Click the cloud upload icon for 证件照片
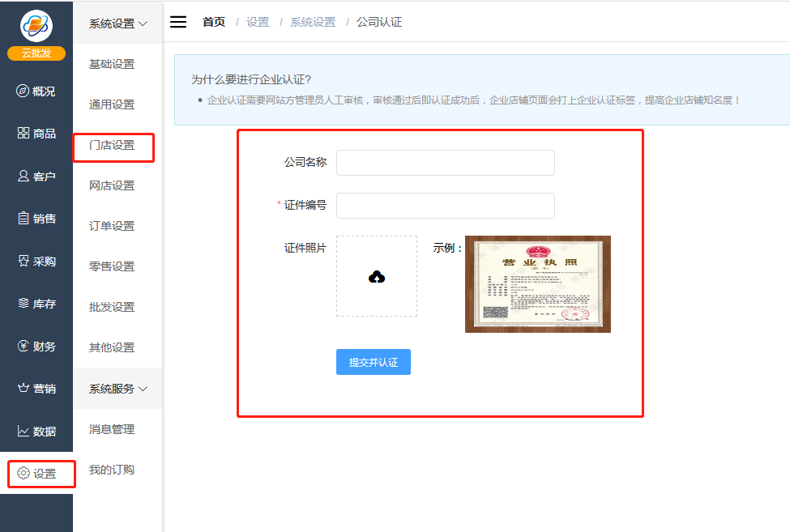790x532 pixels. tap(377, 277)
